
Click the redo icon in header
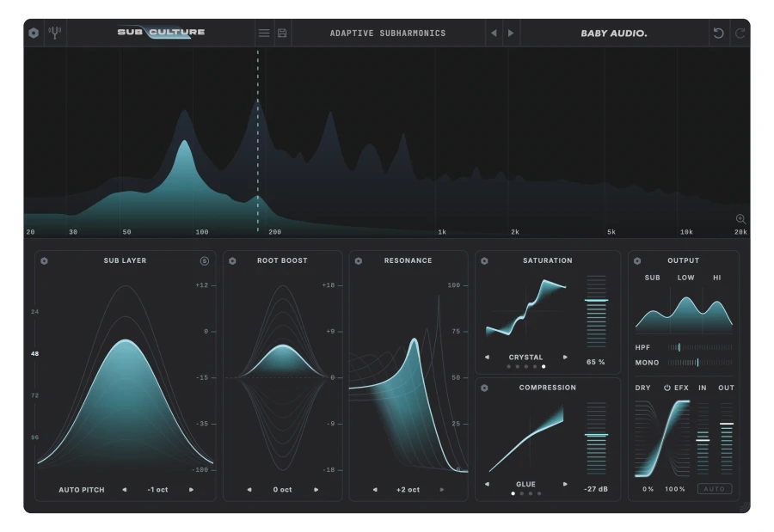(740, 33)
